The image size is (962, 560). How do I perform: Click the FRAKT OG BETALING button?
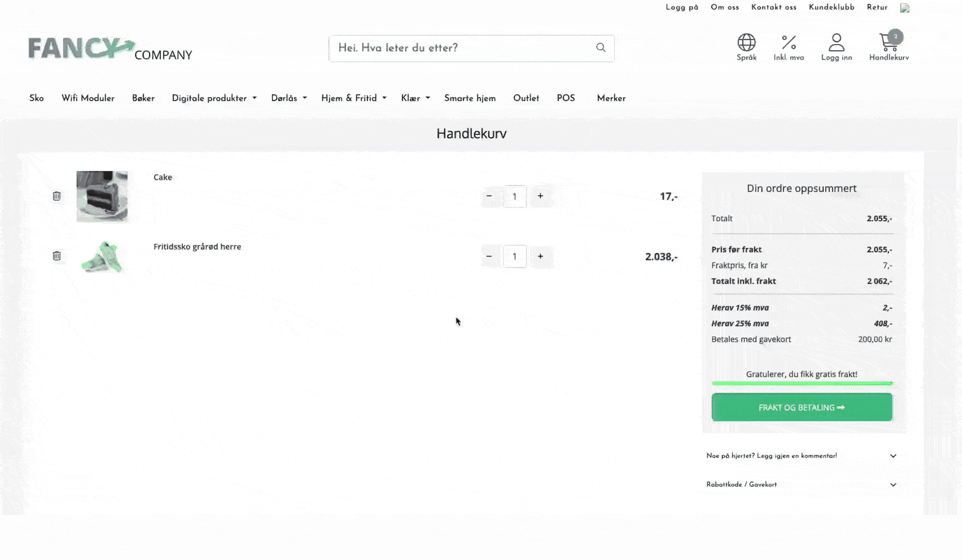point(802,407)
